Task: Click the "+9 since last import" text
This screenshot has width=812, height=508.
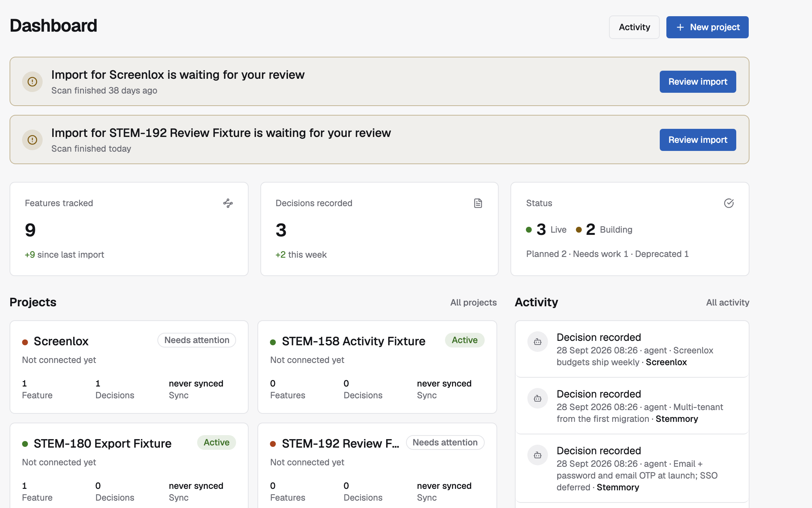Action: (x=64, y=255)
